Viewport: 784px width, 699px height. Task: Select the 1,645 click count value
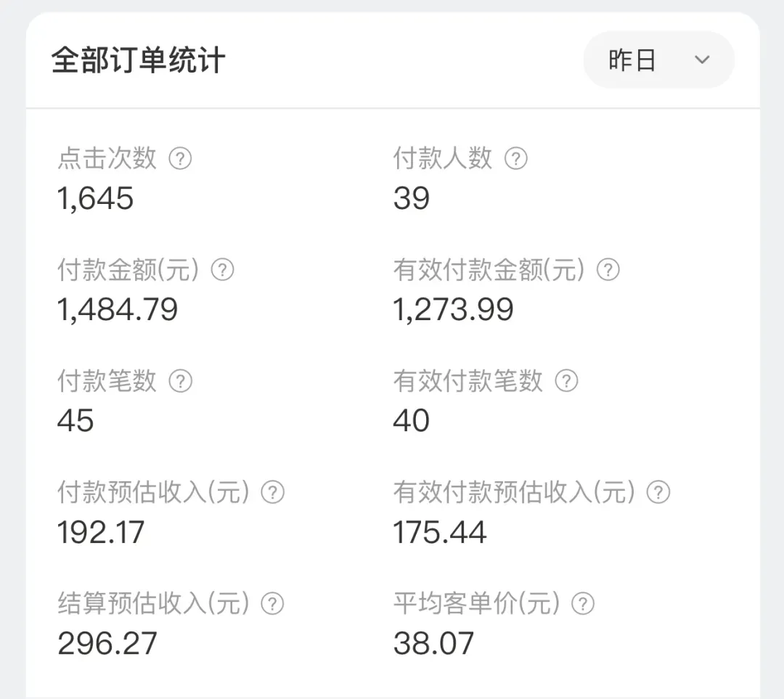(95, 198)
